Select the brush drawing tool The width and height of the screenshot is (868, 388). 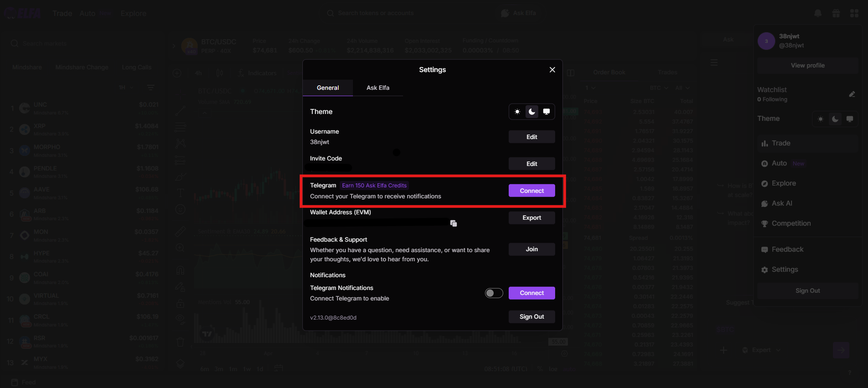click(x=180, y=176)
